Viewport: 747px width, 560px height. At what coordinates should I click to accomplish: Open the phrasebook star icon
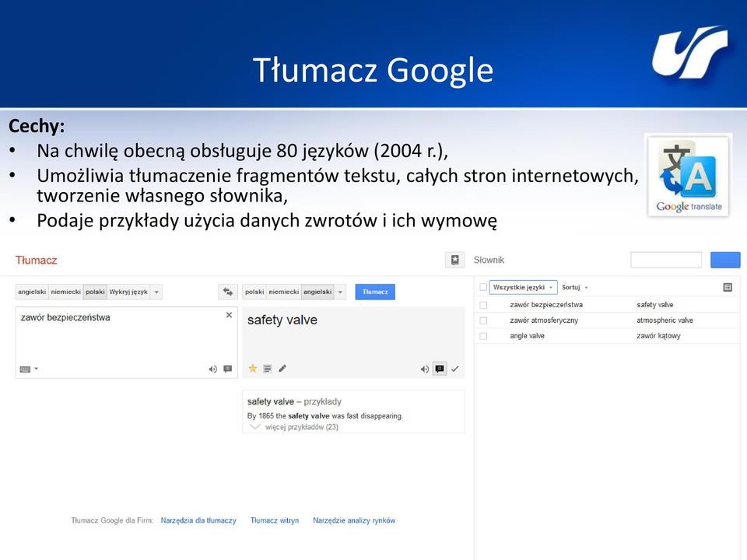[x=455, y=260]
